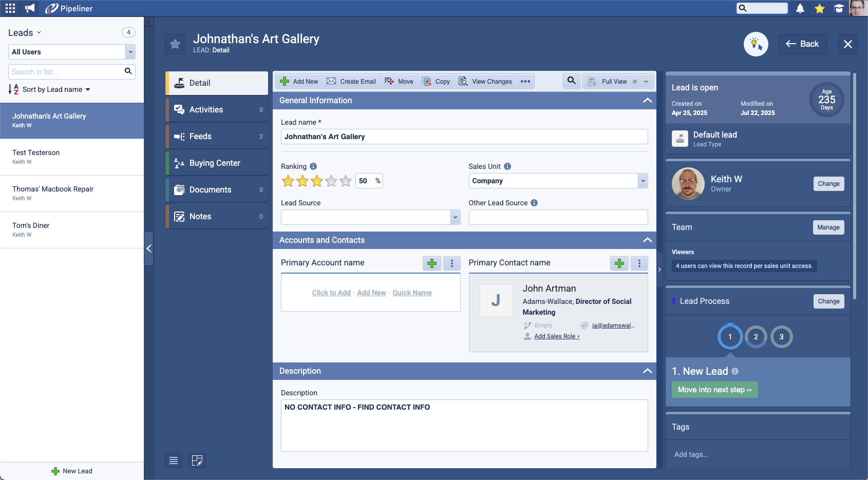This screenshot has height=480, width=868.
Task: Click the Back button
Action: [802, 44]
